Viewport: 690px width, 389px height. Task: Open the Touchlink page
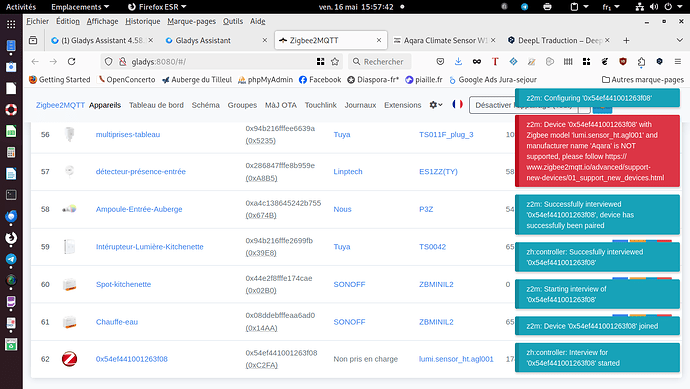[x=320, y=105]
